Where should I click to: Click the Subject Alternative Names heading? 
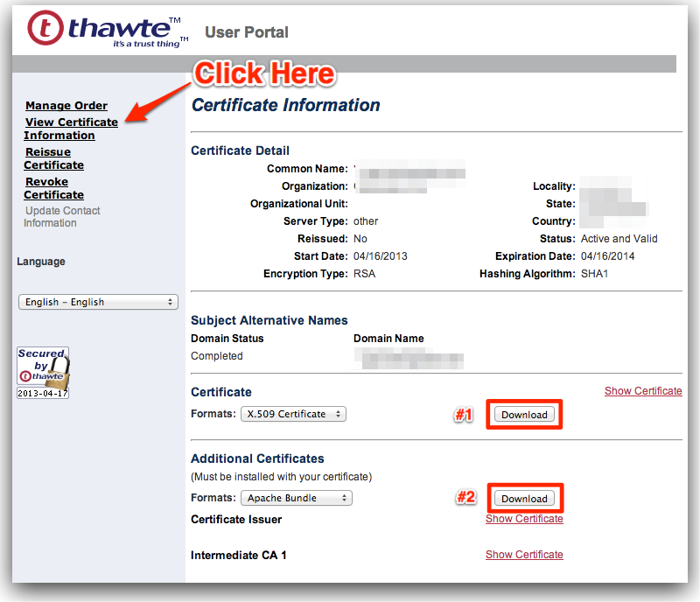point(269,320)
